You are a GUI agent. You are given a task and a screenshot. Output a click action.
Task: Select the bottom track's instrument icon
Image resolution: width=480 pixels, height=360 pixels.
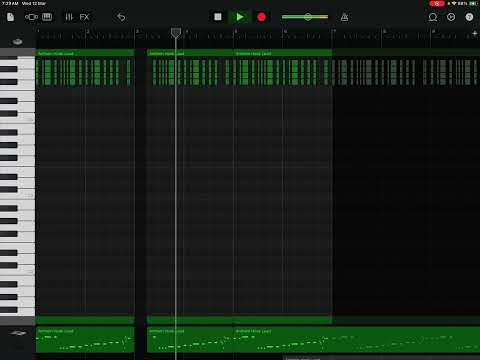tap(18, 333)
